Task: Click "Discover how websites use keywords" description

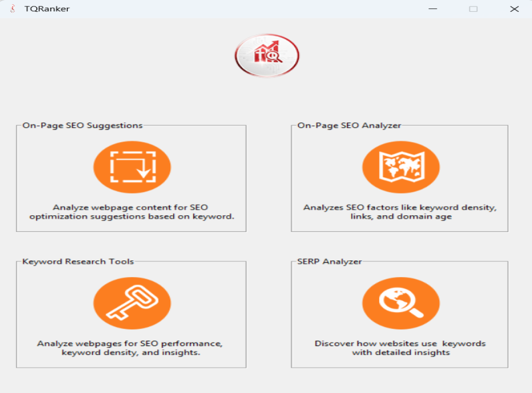Action: (400, 344)
